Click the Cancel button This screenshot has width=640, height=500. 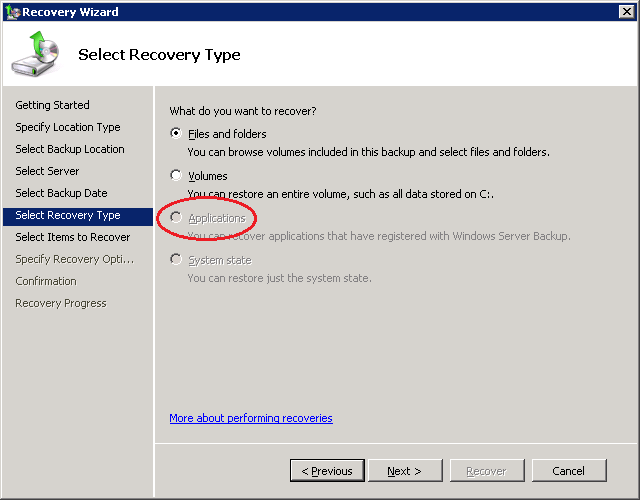tap(568, 470)
